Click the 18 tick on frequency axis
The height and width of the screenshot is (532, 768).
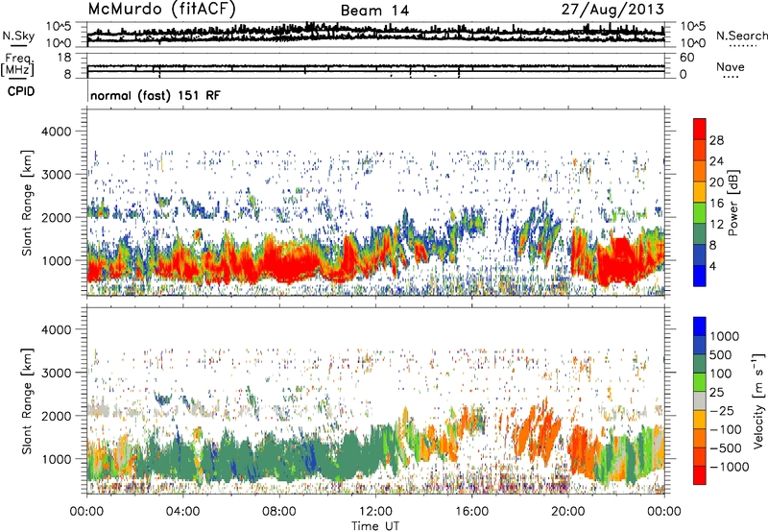pos(64,58)
